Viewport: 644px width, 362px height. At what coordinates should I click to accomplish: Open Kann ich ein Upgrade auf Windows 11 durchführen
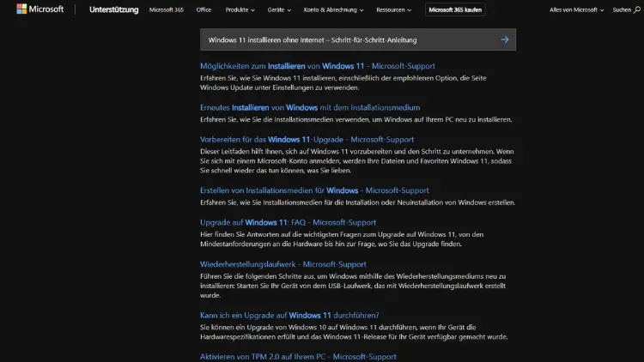tap(289, 315)
